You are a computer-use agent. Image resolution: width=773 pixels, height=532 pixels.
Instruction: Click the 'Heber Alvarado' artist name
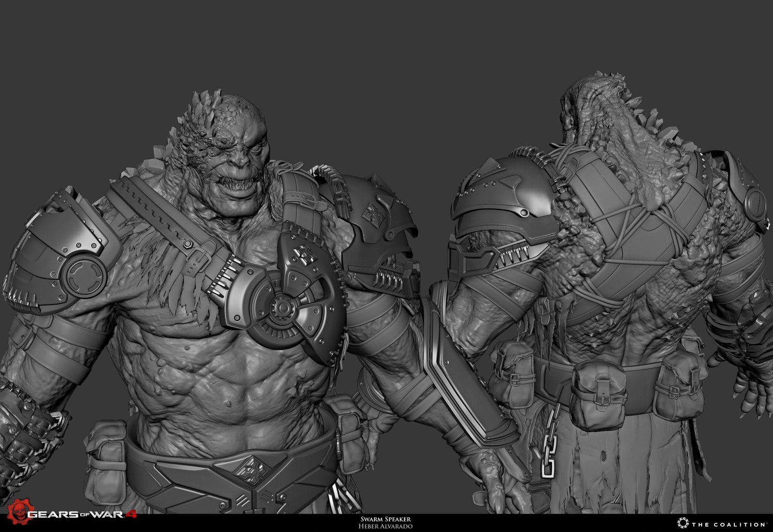(386, 526)
